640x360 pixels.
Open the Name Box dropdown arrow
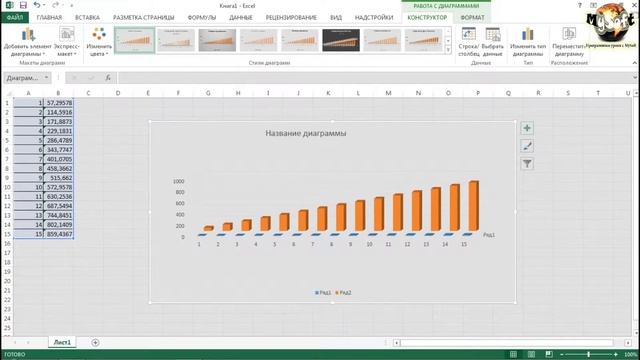[46, 78]
